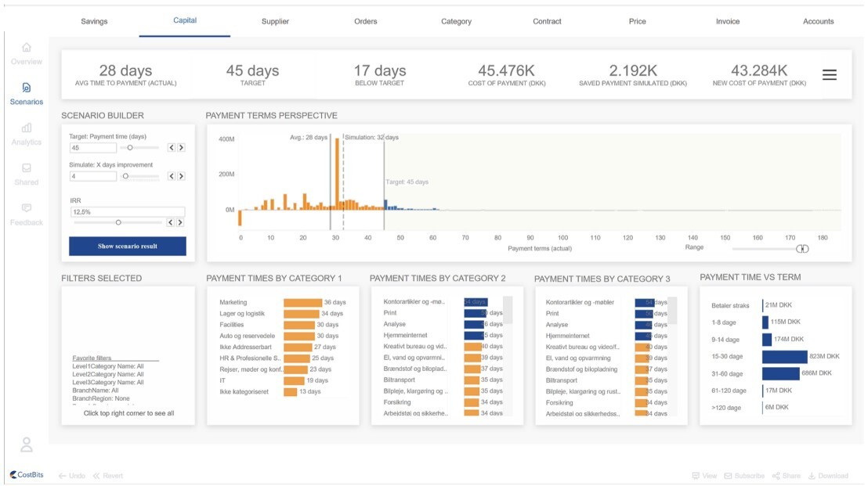This screenshot has height=486, width=868.
Task: Open the Feedback chat icon
Action: pos(27,208)
